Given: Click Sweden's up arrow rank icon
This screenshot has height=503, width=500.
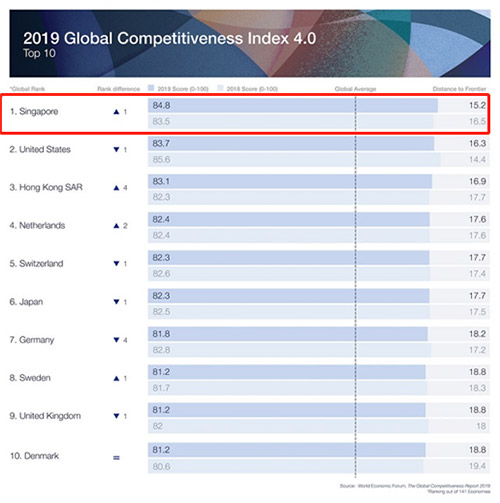Looking at the screenshot, I should point(116,378).
